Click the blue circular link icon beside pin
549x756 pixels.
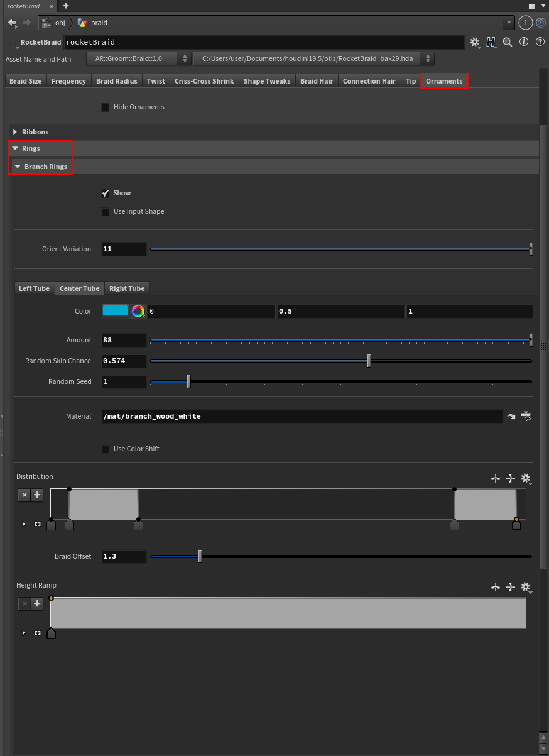[x=541, y=23]
